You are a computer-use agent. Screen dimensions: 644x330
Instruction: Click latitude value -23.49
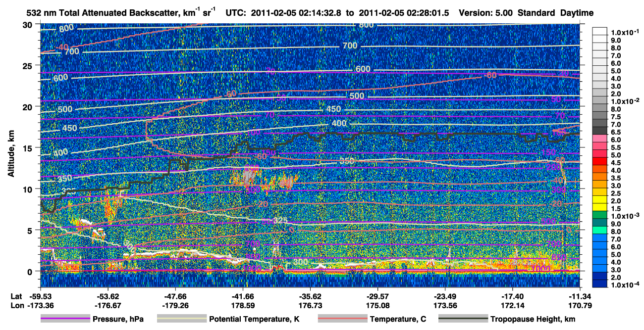445,296
